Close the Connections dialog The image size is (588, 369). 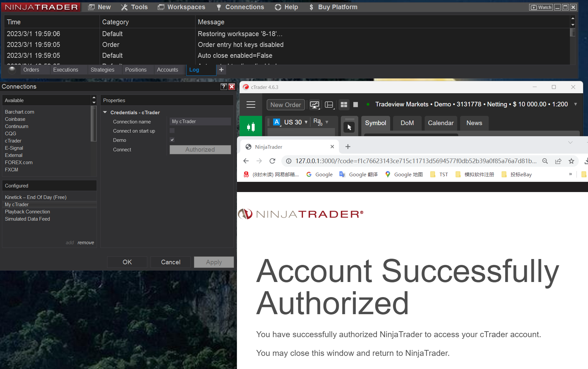[232, 87]
